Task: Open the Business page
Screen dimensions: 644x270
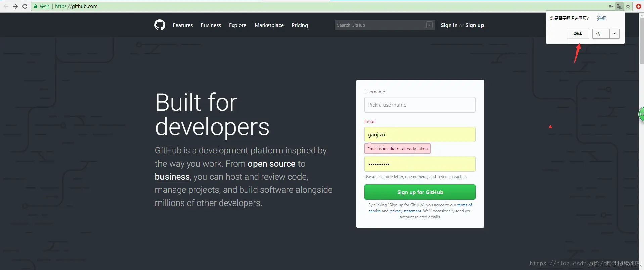Action: click(x=211, y=25)
